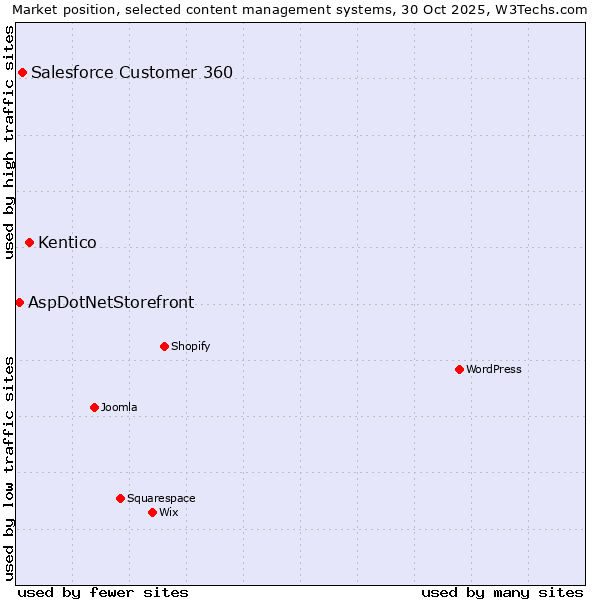Select the Shopify text label
600x600 pixels.
(x=190, y=346)
